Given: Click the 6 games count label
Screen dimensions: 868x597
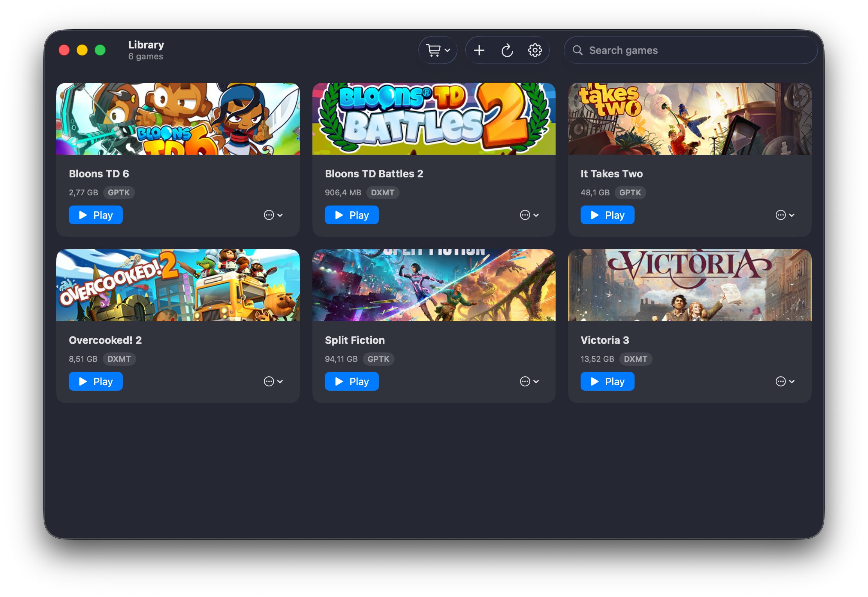Looking at the screenshot, I should (x=146, y=57).
